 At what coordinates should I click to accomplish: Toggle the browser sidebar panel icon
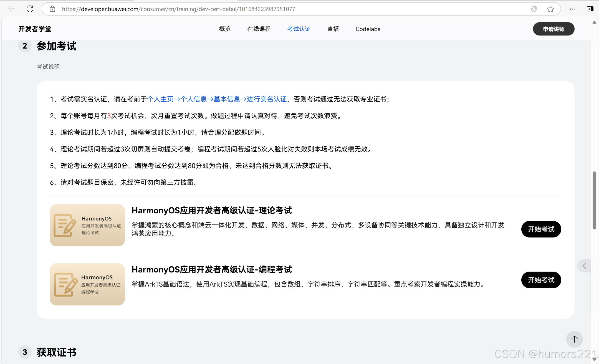pos(590,9)
